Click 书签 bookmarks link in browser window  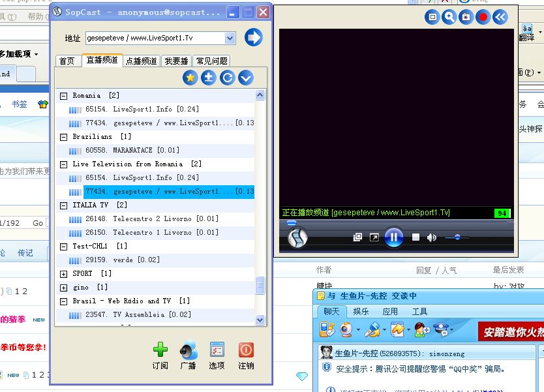point(19,104)
